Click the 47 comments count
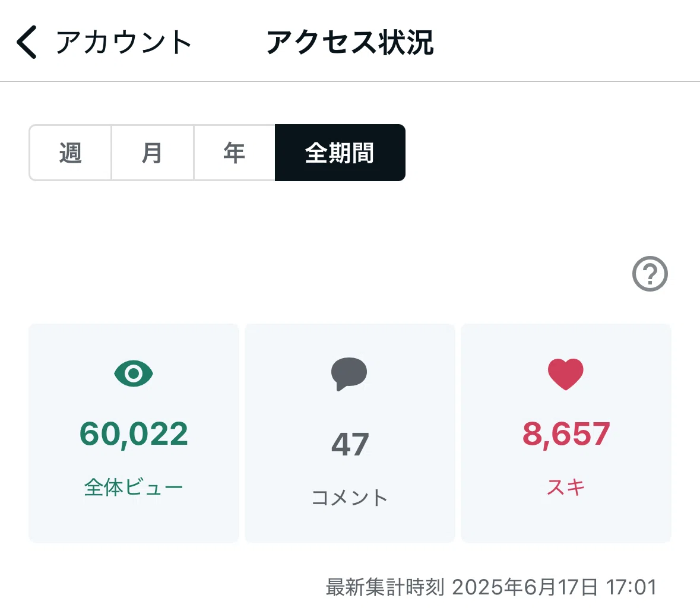The width and height of the screenshot is (700, 614). tap(350, 444)
